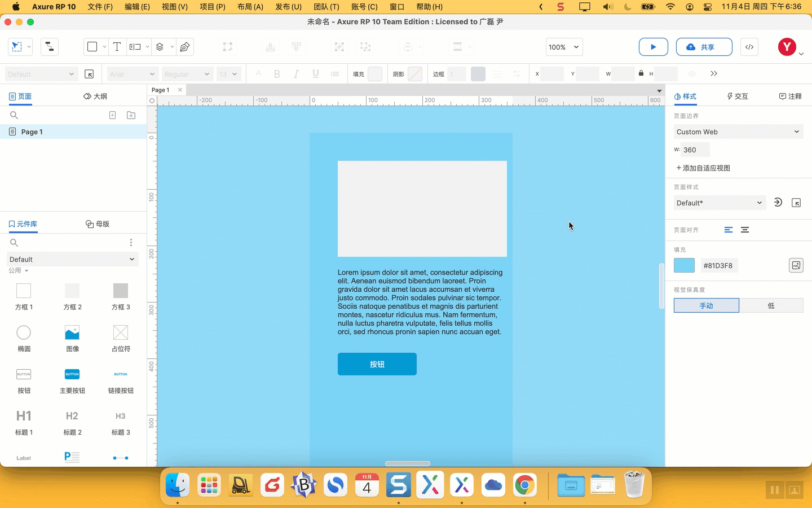Open the Default* page style dropdown
Screen dimensions: 812x508
tap(720, 203)
